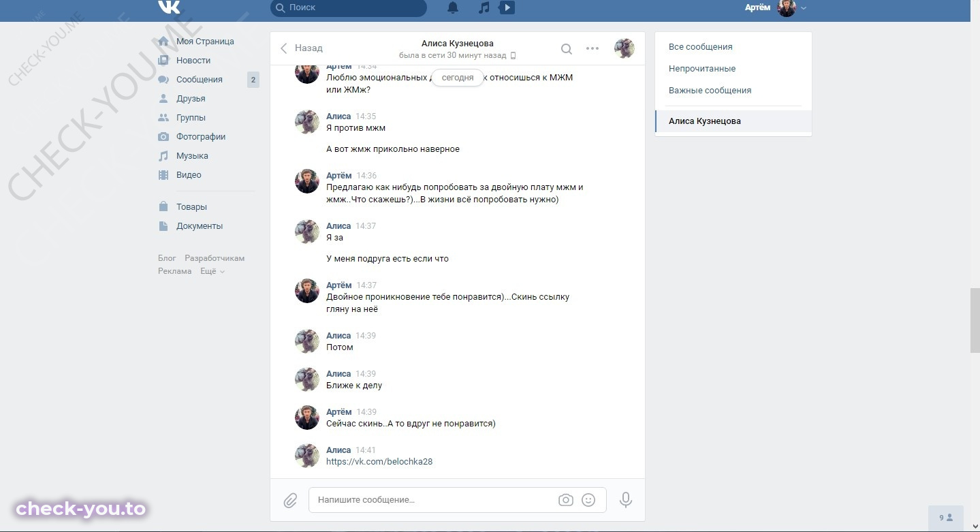Click the Блог footer link
The width and height of the screenshot is (980, 532).
pyautogui.click(x=167, y=258)
